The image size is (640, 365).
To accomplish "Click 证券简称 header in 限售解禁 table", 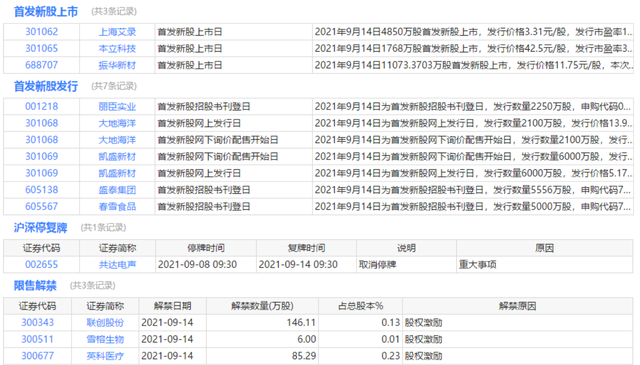I will tap(105, 306).
